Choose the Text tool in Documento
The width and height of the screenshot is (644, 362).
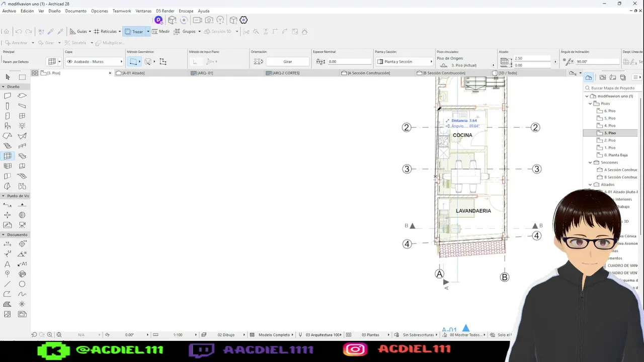pyautogui.click(x=8, y=264)
